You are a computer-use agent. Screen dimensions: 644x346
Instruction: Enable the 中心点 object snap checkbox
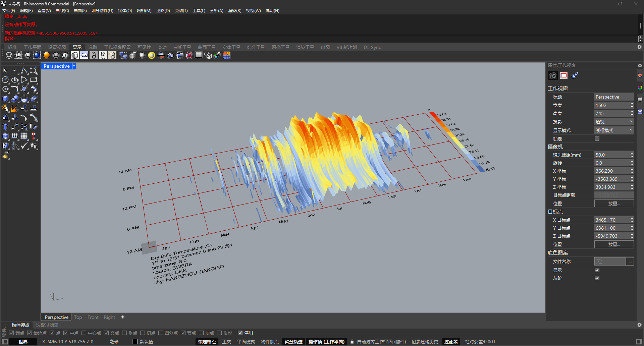[84, 333]
